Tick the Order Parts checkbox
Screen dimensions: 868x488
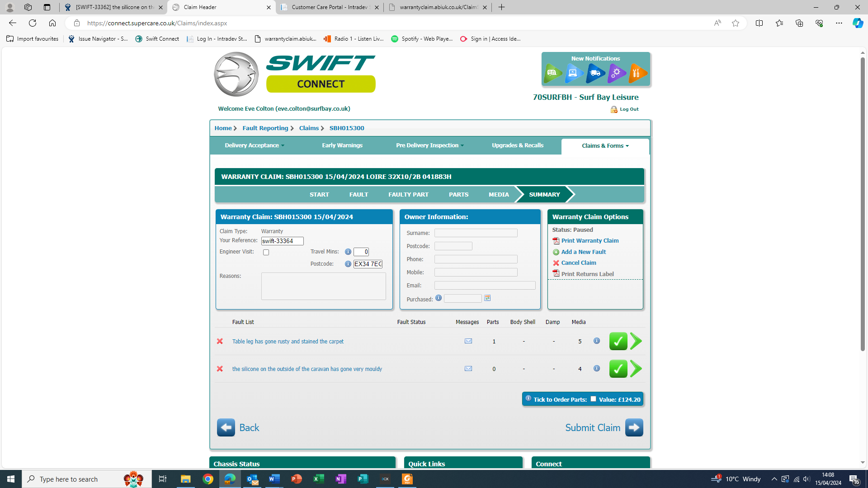pyautogui.click(x=593, y=399)
